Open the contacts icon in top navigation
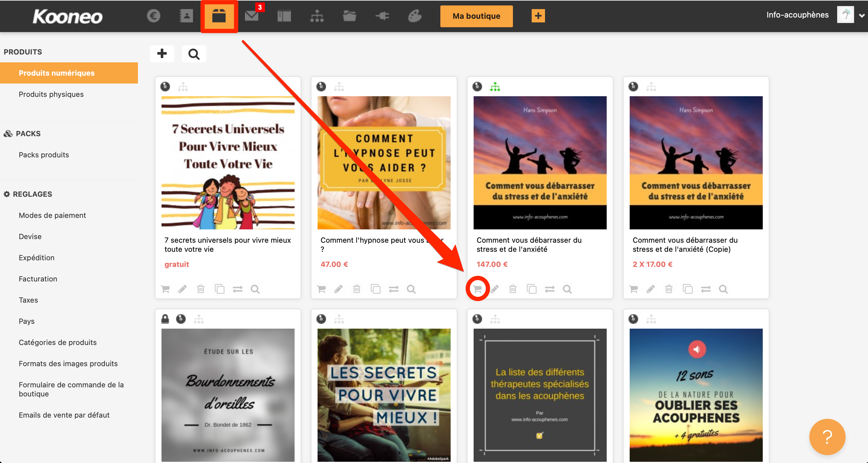The image size is (868, 463). coord(186,16)
